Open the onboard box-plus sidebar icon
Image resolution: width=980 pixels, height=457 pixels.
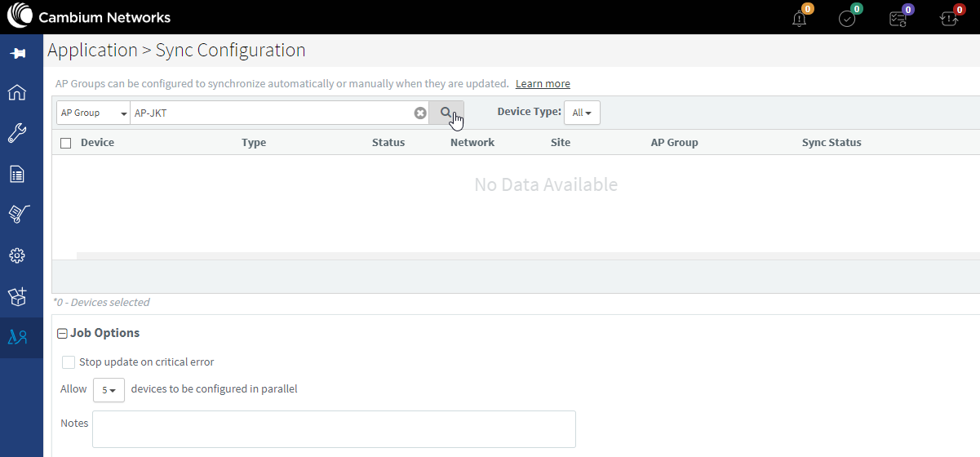pyautogui.click(x=17, y=295)
